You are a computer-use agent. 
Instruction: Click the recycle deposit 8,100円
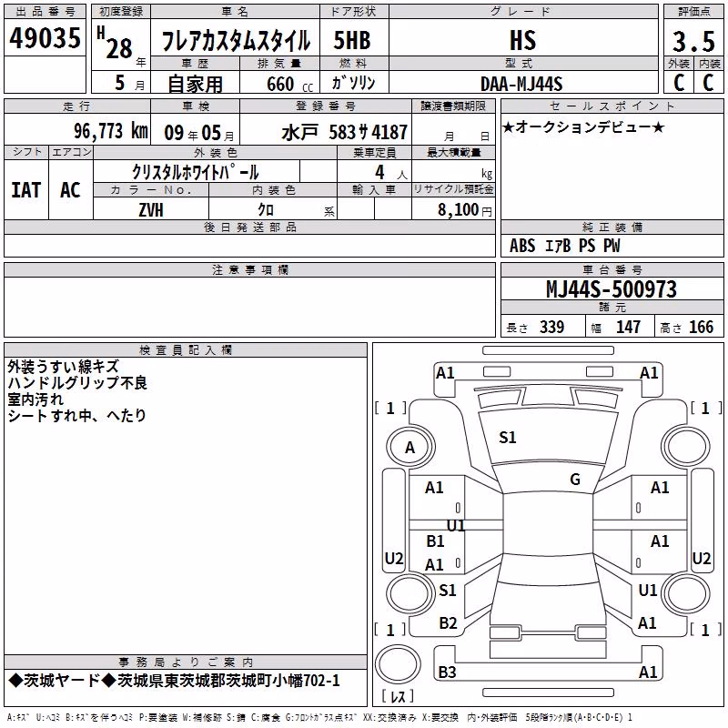pyautogui.click(x=465, y=210)
